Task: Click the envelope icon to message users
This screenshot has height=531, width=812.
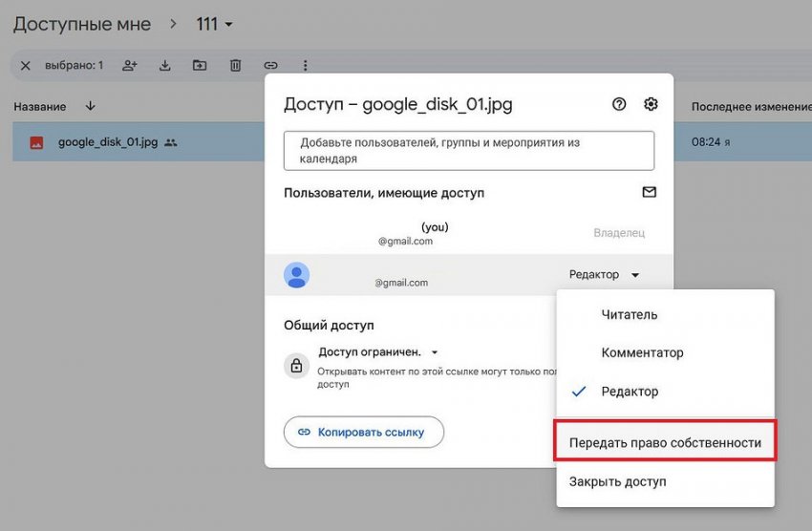Action: coord(650,192)
